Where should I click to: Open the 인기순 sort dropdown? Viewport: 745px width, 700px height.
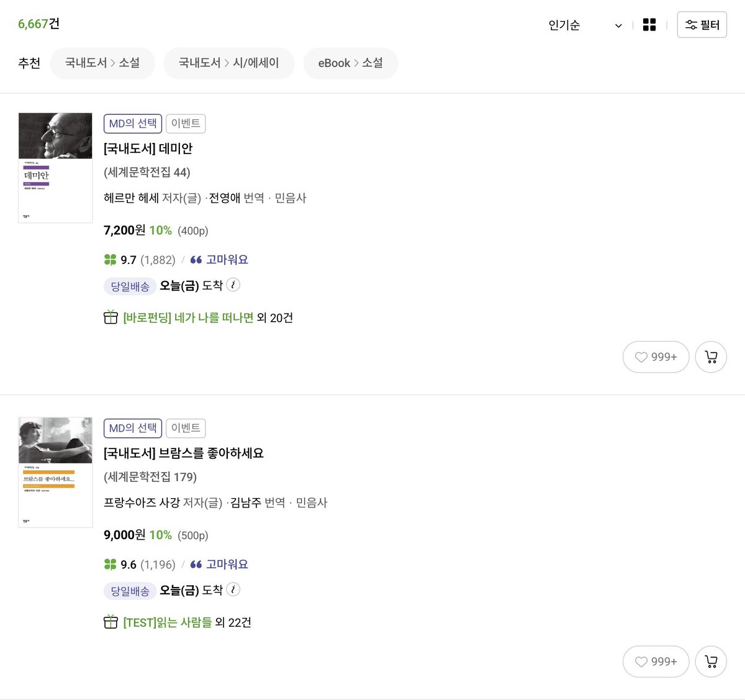click(585, 25)
